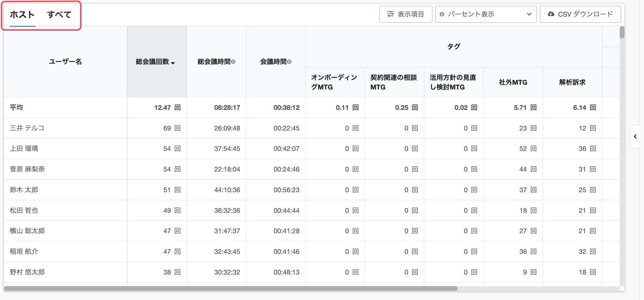
Task: Click the タグ group header
Action: 454,47
